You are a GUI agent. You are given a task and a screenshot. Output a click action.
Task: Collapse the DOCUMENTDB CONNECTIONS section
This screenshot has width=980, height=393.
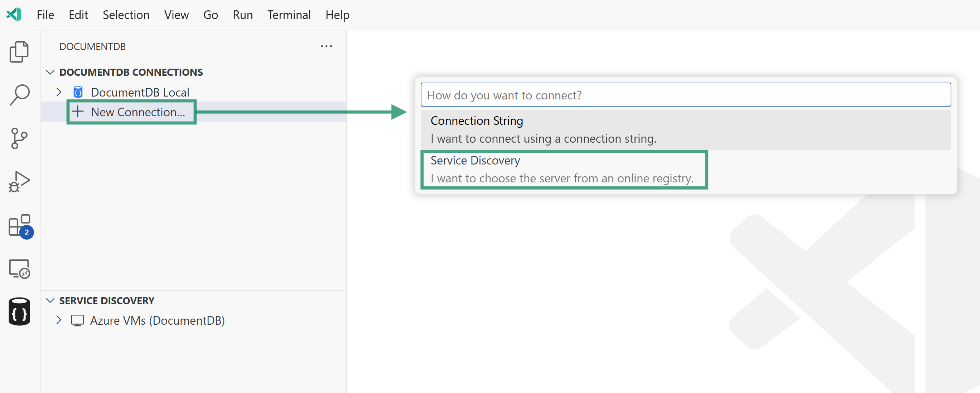[x=50, y=72]
